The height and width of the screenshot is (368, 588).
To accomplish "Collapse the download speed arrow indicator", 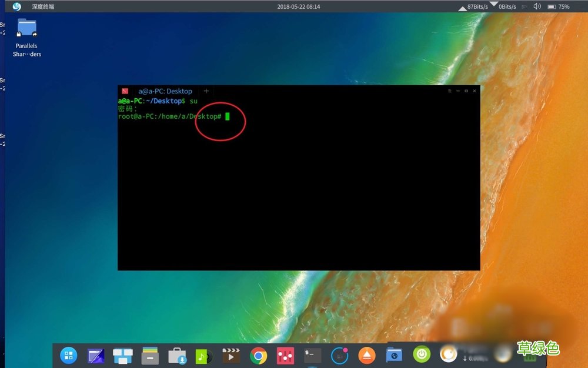I will click(x=494, y=4).
